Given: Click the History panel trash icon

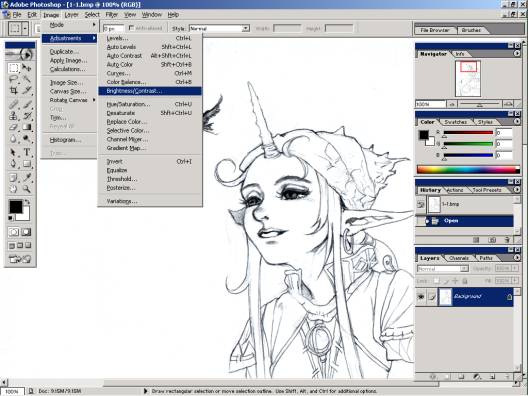Looking at the screenshot, I should tap(507, 240).
